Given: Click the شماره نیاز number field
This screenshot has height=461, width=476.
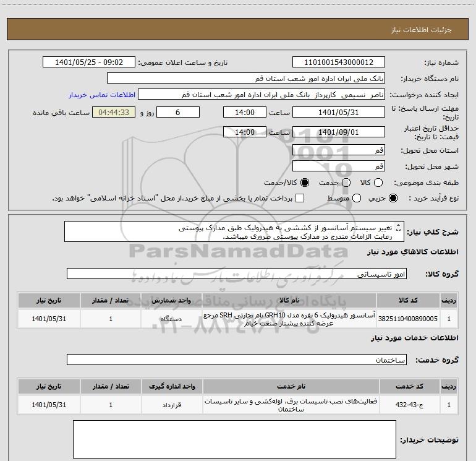Looking at the screenshot, I should tap(339, 62).
